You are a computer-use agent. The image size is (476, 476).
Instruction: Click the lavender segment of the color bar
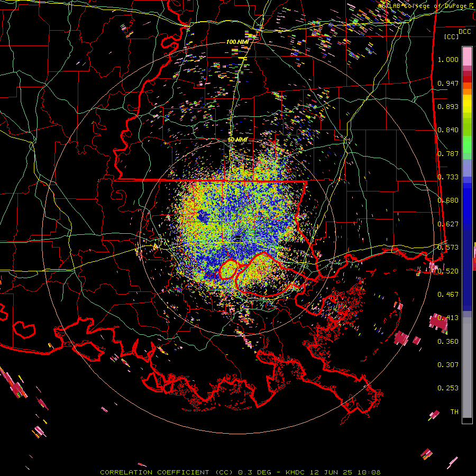467,168
